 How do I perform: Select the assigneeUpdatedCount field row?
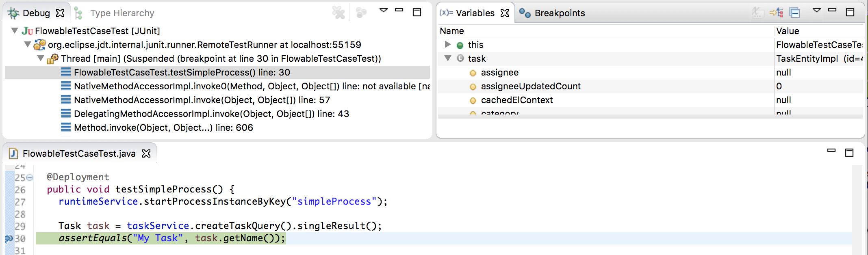click(651, 86)
